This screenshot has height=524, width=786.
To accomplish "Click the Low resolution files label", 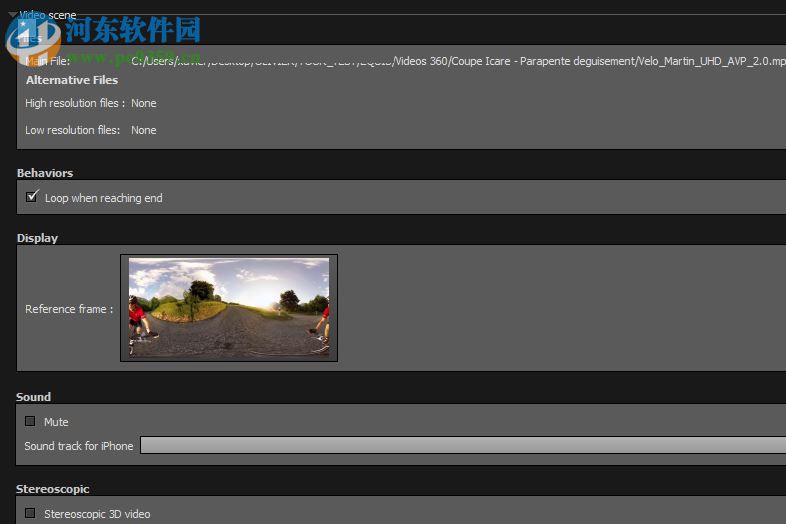I will point(73,130).
